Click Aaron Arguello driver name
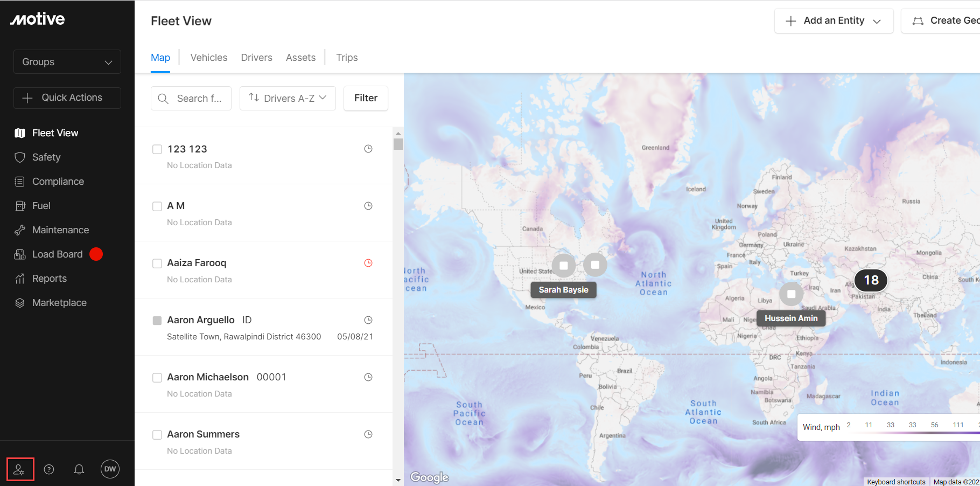 click(x=201, y=320)
